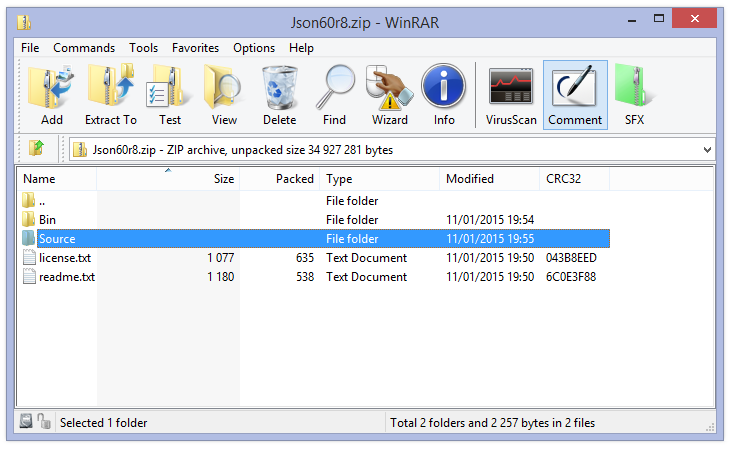Select the license.txt file name
732x450 pixels.
(x=65, y=258)
